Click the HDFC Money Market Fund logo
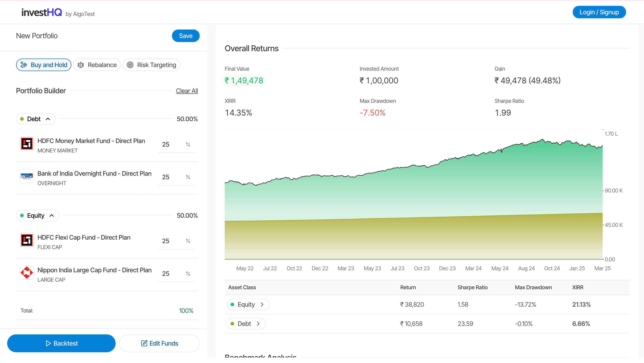Image resolution: width=644 pixels, height=363 pixels. (x=27, y=144)
